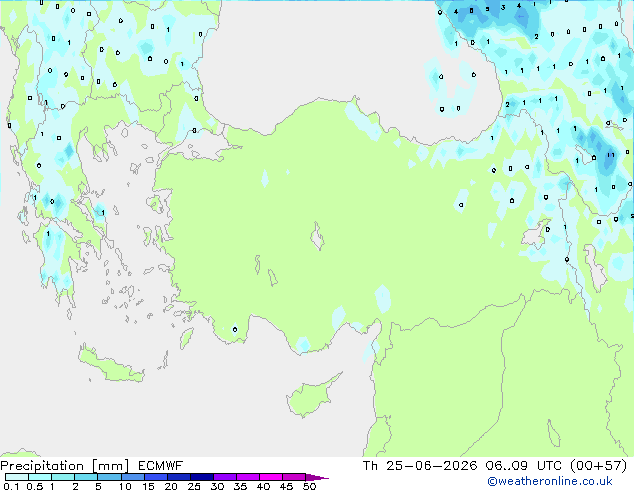Click the '50' legend scale label
Image resolution: width=634 pixels, height=490 pixels.
[309, 486]
